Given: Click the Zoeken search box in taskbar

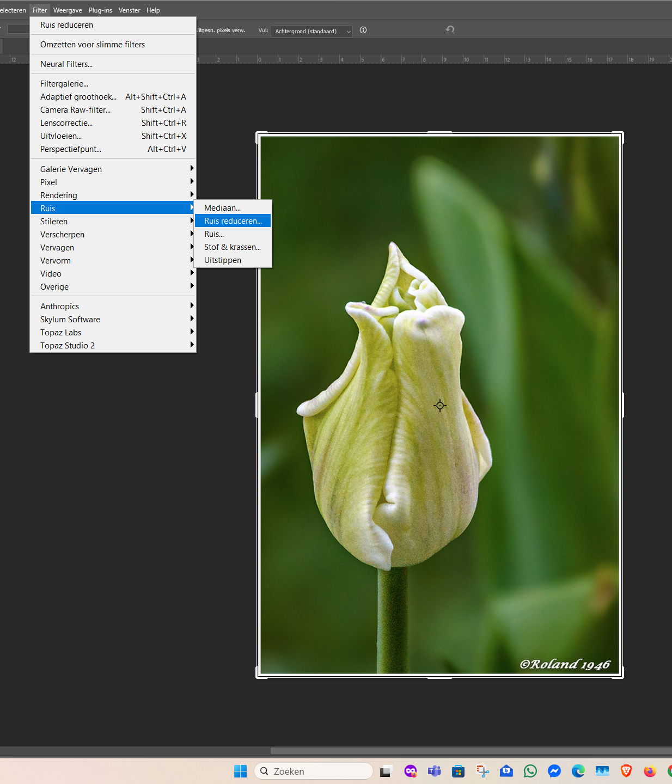Looking at the screenshot, I should tap(314, 771).
